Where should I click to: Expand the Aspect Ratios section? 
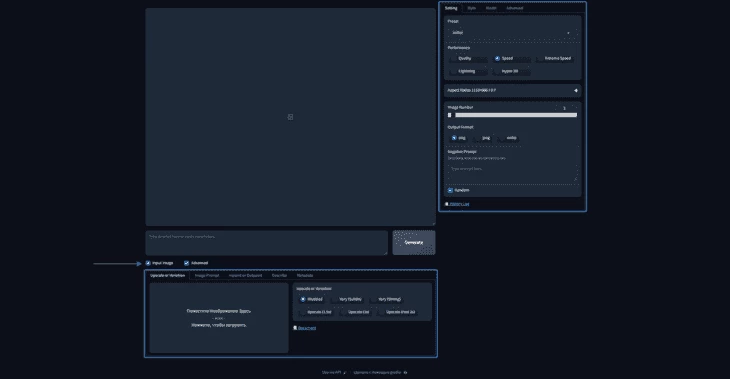[x=512, y=90]
